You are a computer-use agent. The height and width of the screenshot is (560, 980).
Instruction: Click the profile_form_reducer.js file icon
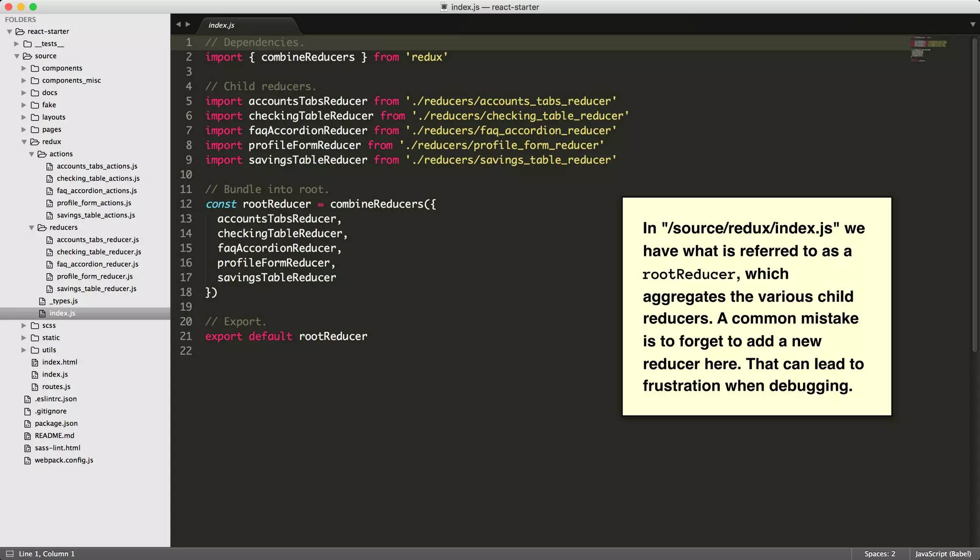click(50, 277)
